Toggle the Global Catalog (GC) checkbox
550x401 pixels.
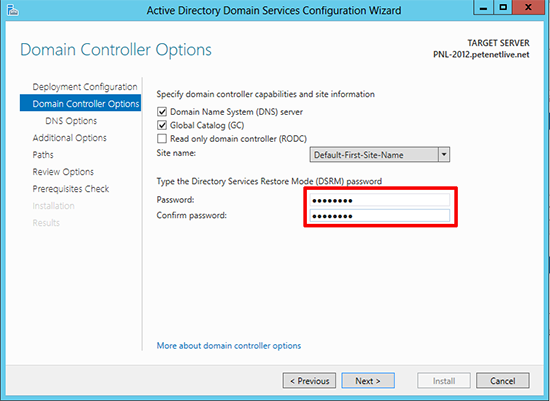(x=162, y=125)
